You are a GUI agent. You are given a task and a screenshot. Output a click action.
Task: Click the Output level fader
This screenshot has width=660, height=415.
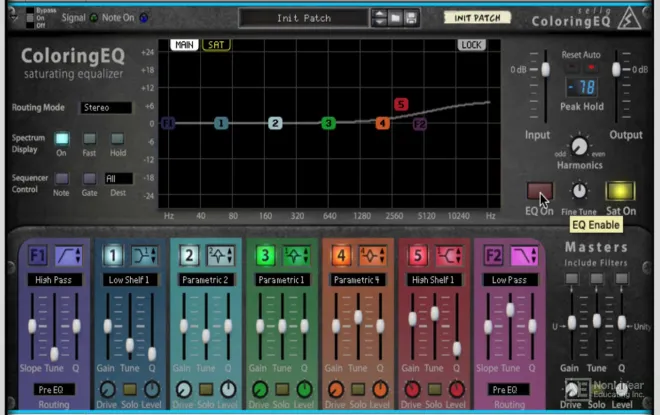click(616, 69)
